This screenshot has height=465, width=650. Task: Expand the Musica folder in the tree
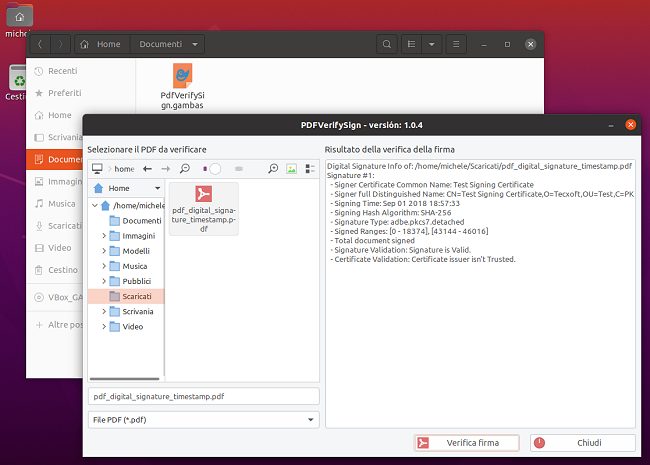click(x=104, y=266)
